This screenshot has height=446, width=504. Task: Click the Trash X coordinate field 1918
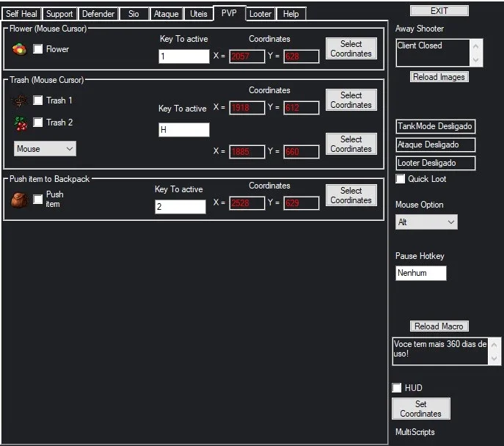[x=247, y=108]
